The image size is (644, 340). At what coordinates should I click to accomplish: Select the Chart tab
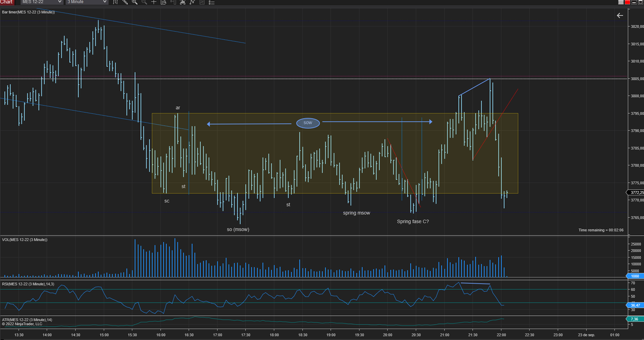[6, 2]
